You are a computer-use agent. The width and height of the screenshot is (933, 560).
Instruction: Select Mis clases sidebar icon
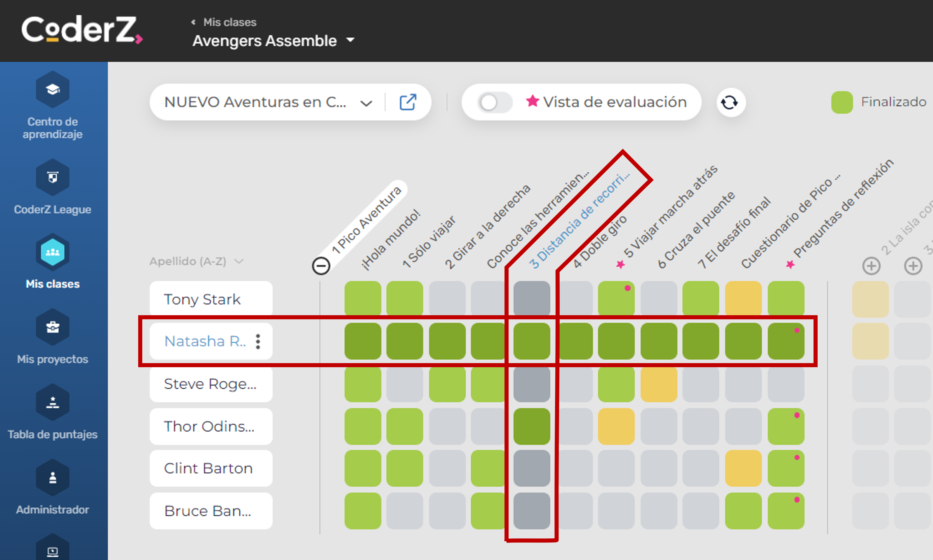53,252
